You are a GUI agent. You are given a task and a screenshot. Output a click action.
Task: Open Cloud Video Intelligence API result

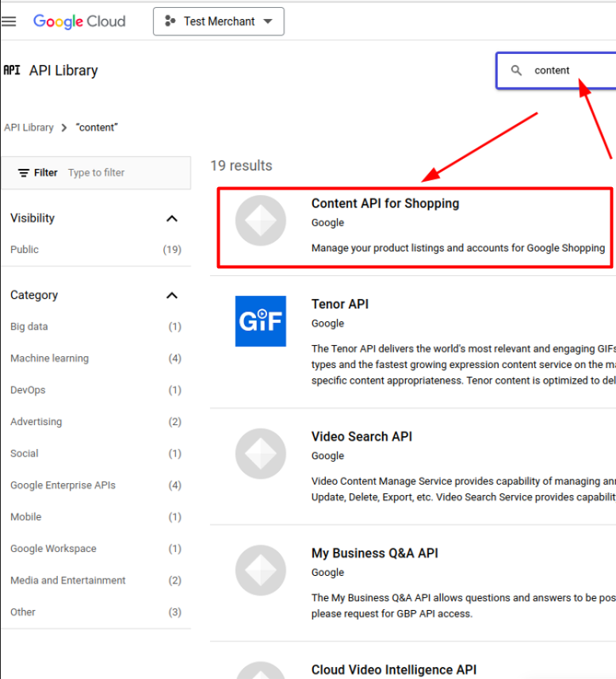[x=393, y=669]
